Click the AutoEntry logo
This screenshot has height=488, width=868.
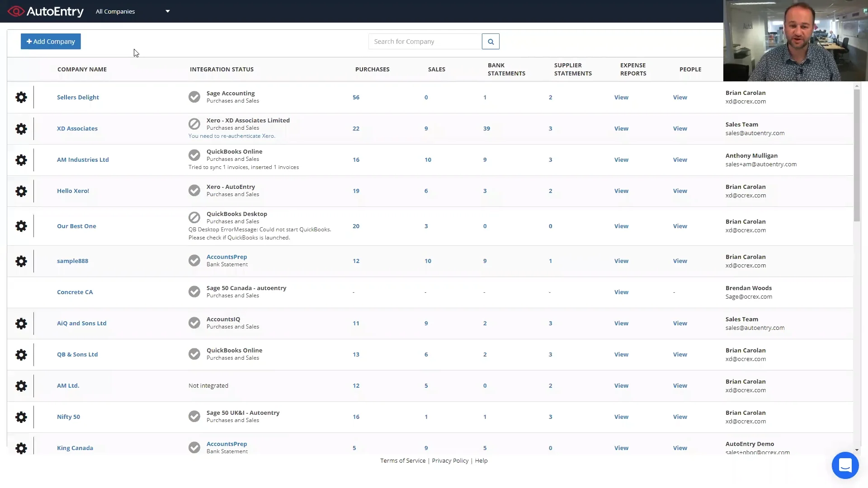point(46,11)
